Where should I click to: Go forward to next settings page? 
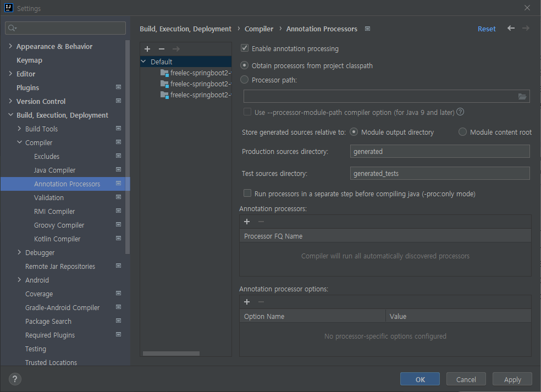click(x=526, y=28)
